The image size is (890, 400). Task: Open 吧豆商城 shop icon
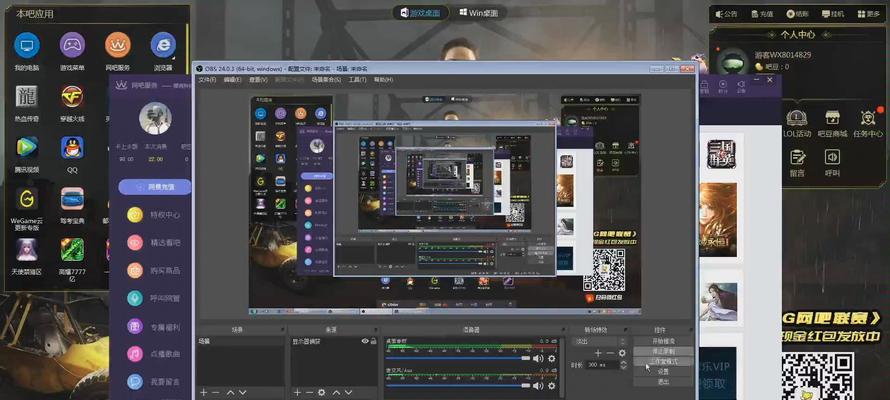point(832,123)
